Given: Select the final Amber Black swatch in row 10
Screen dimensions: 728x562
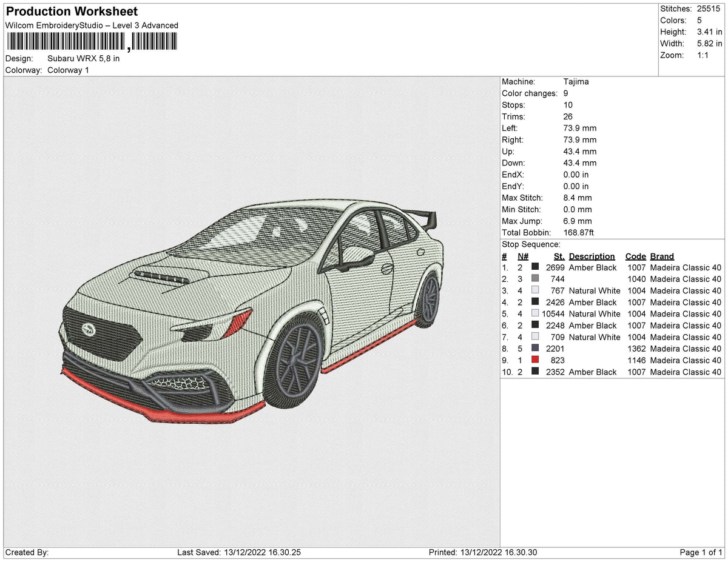Looking at the screenshot, I should 535,372.
